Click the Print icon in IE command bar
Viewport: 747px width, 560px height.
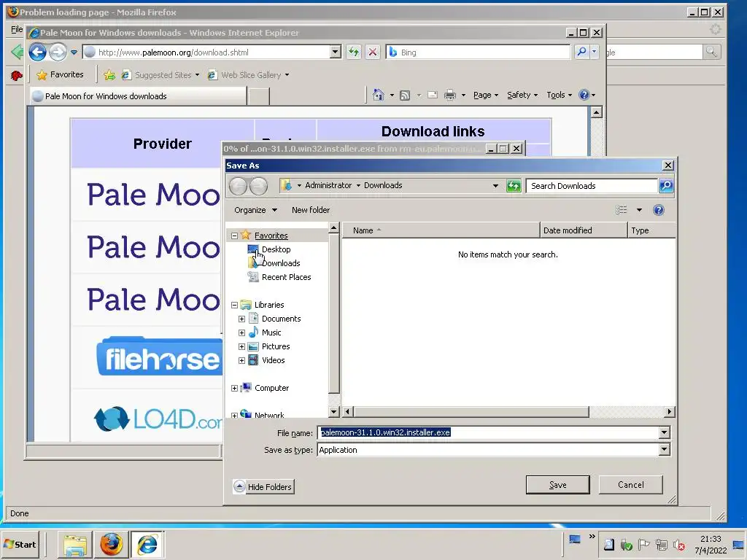449,96
